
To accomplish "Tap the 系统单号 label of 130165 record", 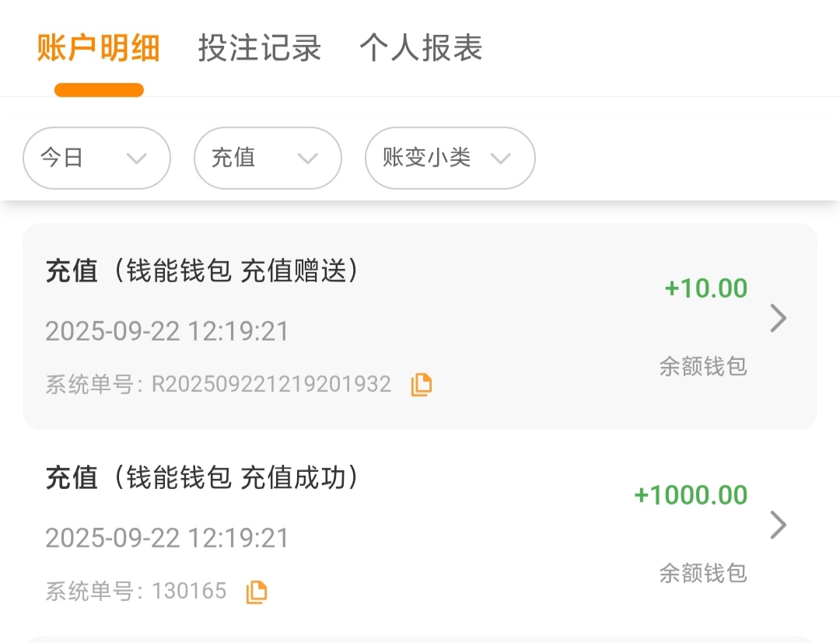I will (93, 592).
